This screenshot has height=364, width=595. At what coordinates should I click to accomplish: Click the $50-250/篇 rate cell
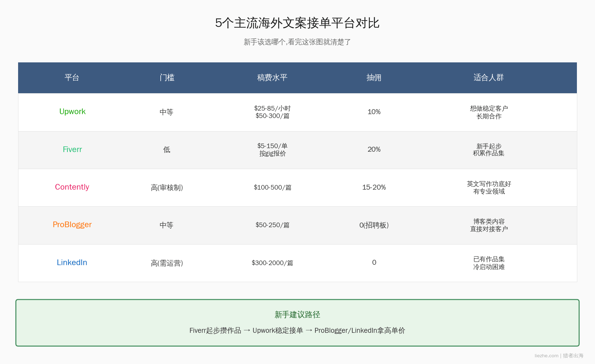pos(272,225)
